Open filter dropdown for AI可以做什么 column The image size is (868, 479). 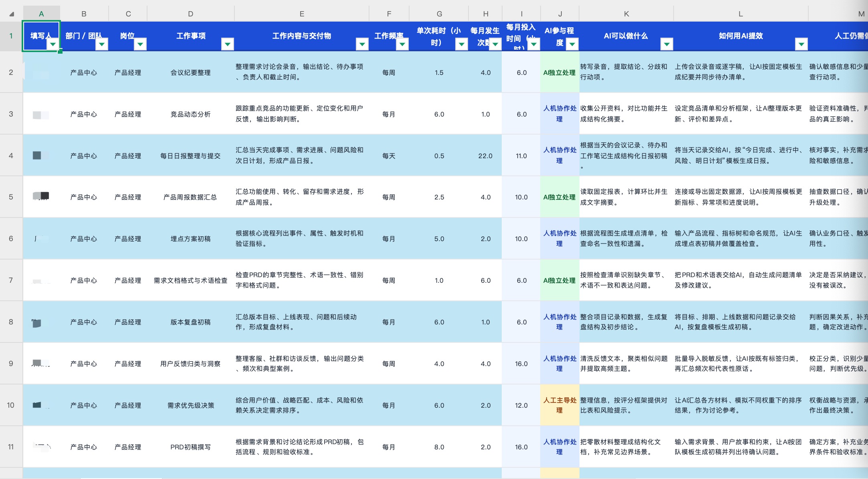tap(667, 44)
